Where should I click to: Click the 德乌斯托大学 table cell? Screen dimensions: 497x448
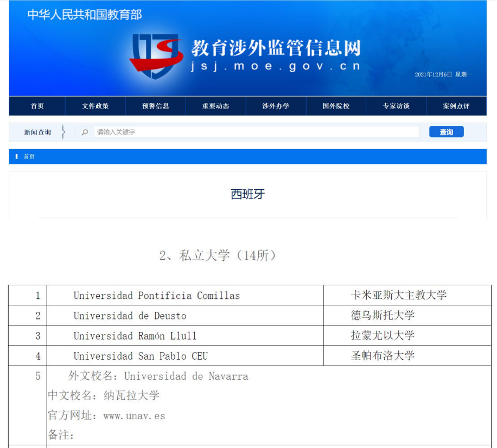383,316
